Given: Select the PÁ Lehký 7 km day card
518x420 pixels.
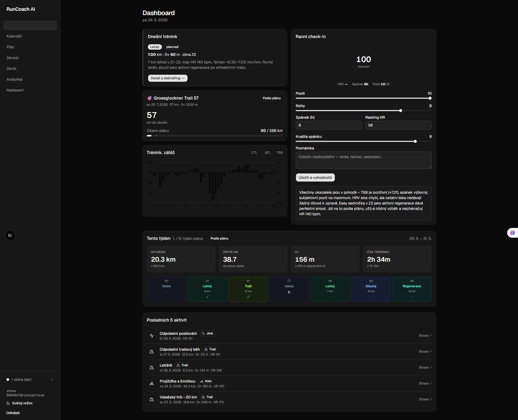Looking at the screenshot, I should (x=330, y=289).
